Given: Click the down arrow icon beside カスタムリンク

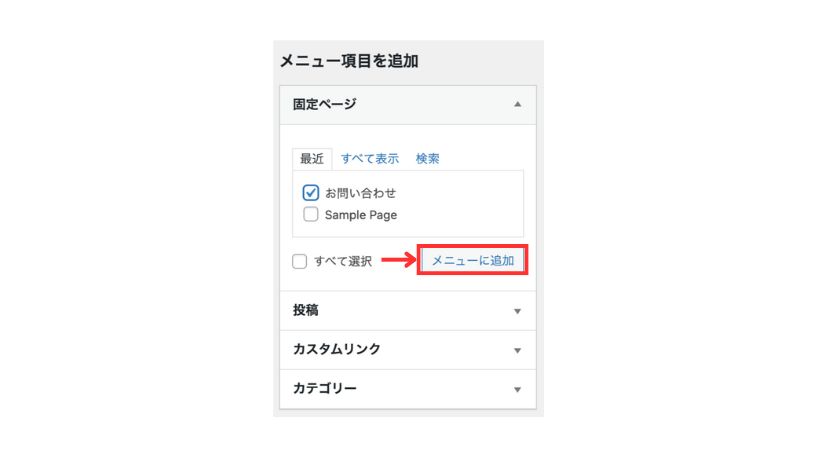Looking at the screenshot, I should 517,350.
